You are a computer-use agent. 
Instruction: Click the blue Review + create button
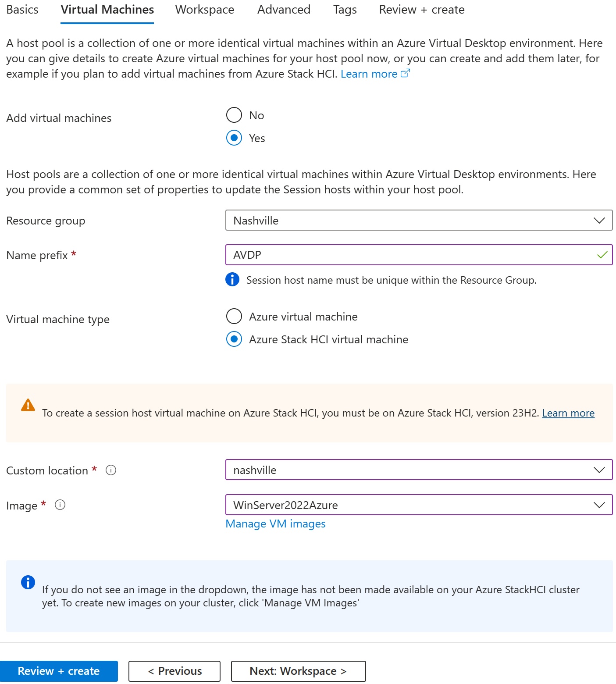point(59,671)
